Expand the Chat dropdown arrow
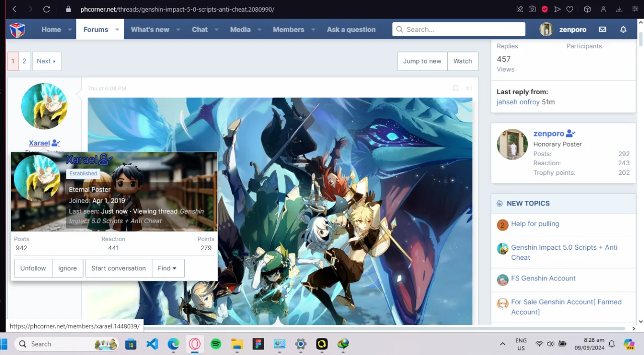Image resolution: width=644 pixels, height=355 pixels. 216,30
